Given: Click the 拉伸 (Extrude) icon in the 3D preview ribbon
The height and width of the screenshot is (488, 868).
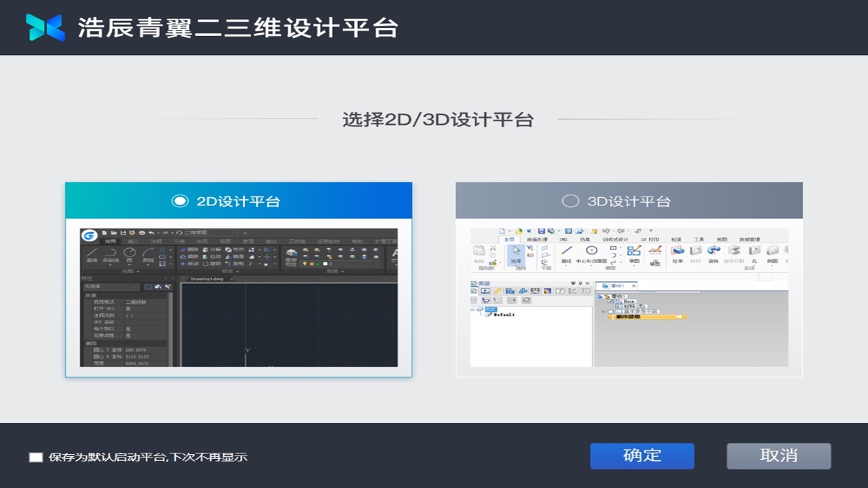Looking at the screenshot, I should [x=678, y=251].
